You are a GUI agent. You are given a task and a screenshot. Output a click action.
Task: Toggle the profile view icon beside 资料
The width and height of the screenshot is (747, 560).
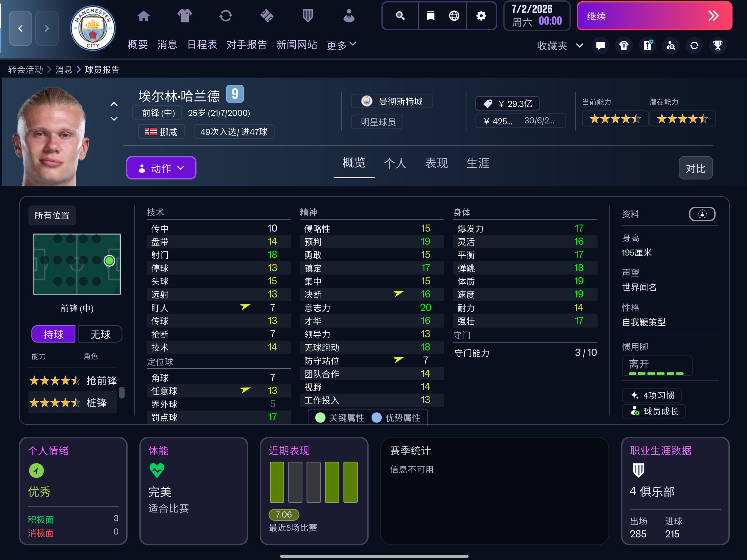(702, 214)
